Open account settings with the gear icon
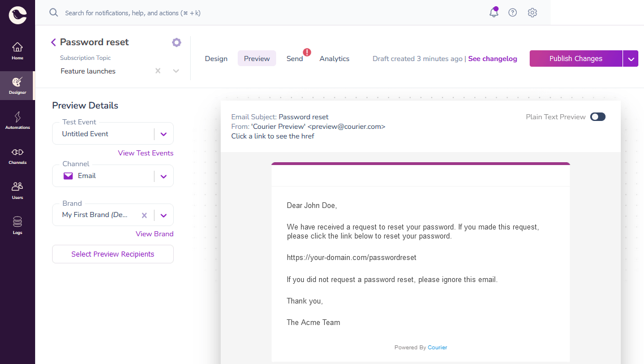 pos(532,12)
